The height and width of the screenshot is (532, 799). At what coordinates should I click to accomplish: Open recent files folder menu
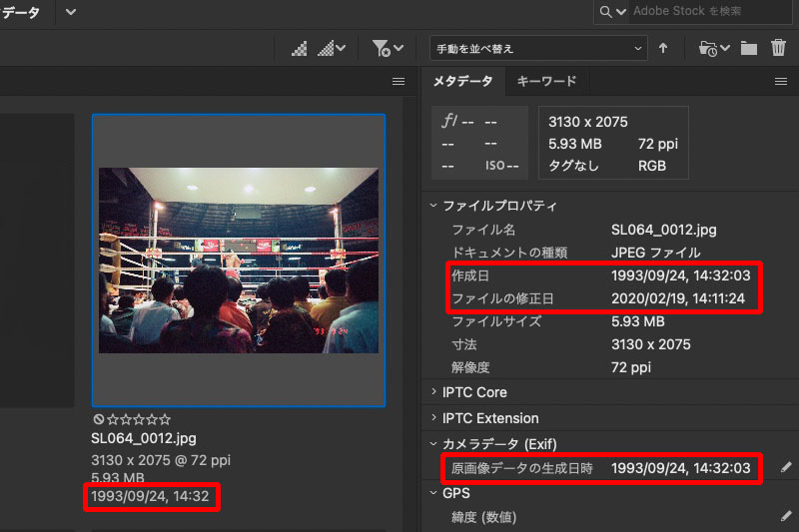714,48
